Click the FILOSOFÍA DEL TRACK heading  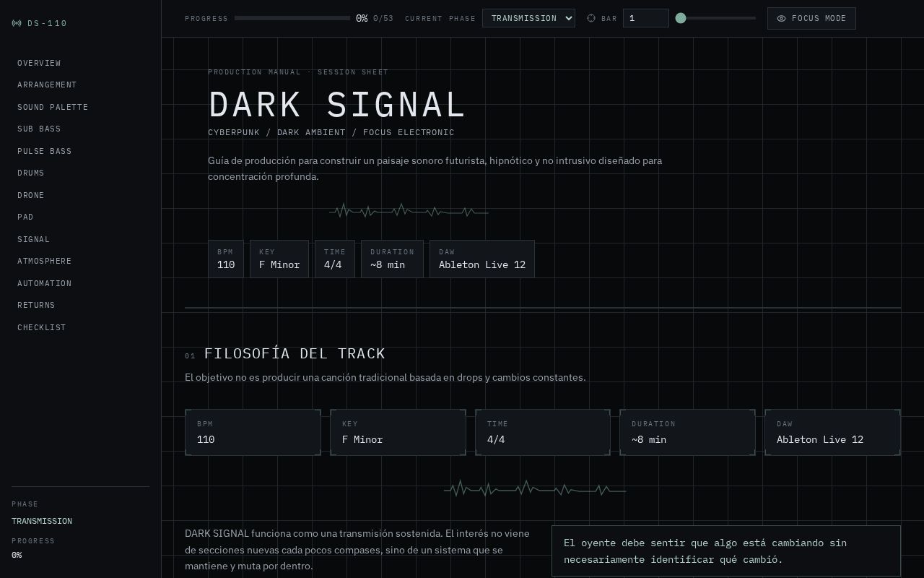click(x=295, y=353)
